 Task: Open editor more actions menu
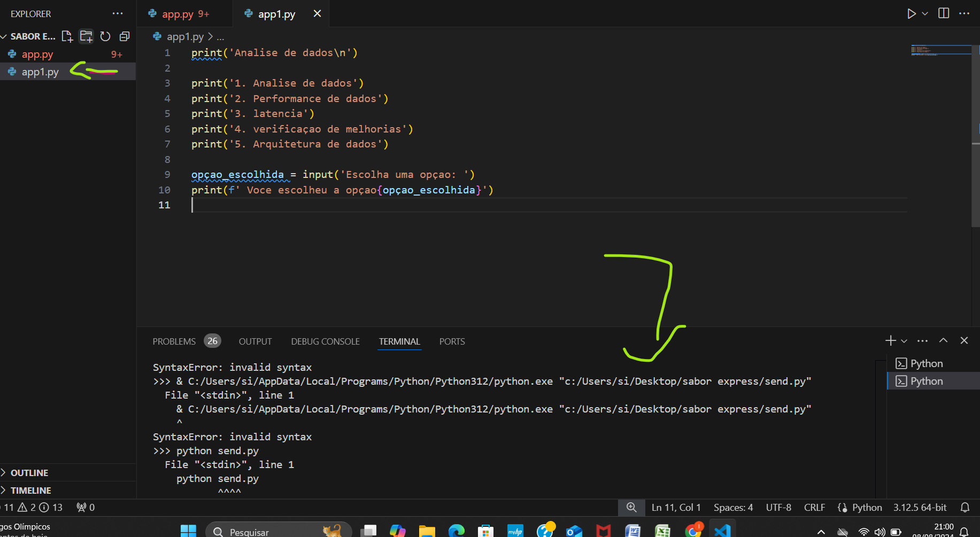click(964, 13)
